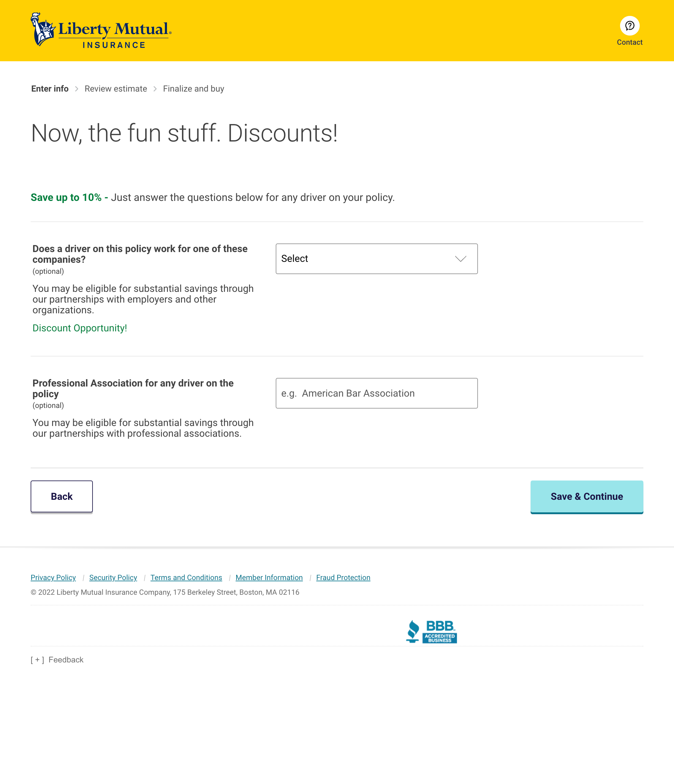Open the Discount Opportunity link
The width and height of the screenshot is (674, 784).
(80, 328)
